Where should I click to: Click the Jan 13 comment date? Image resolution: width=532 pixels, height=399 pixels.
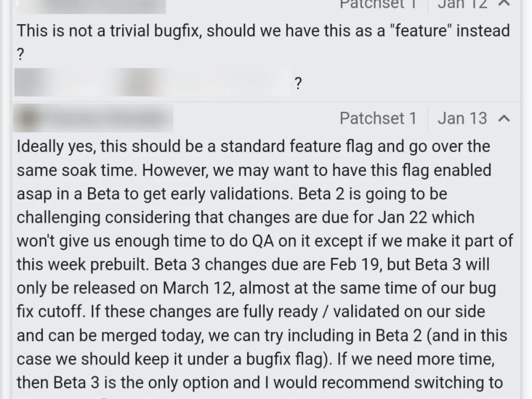pos(462,118)
